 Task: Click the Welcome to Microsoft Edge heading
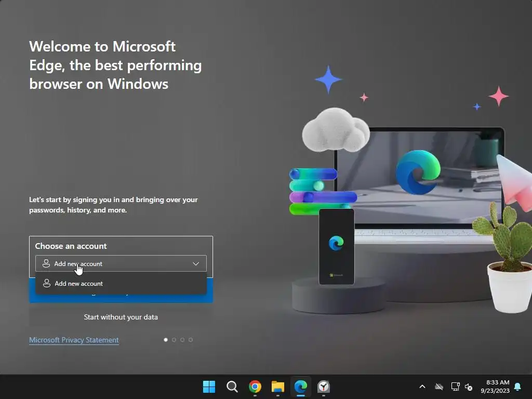115,65
